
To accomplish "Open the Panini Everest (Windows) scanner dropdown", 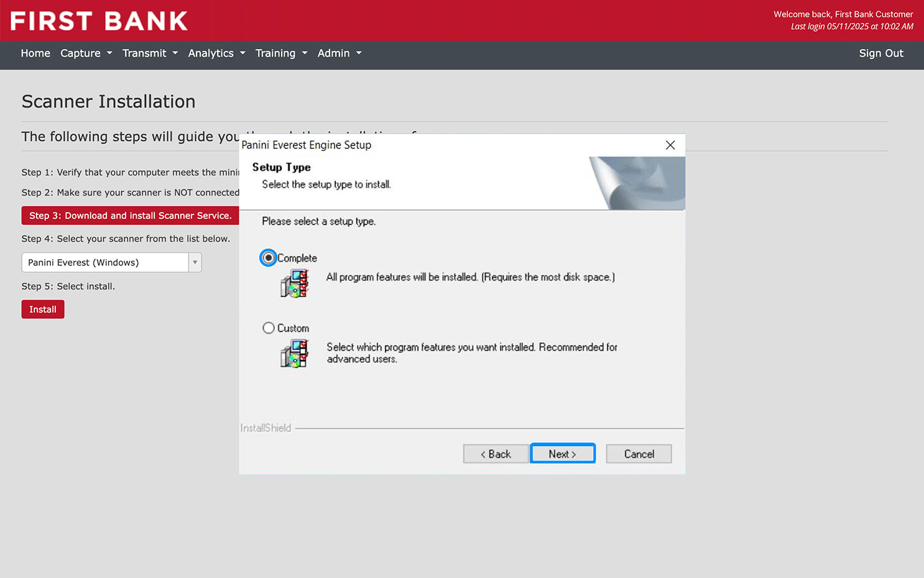I will (111, 262).
